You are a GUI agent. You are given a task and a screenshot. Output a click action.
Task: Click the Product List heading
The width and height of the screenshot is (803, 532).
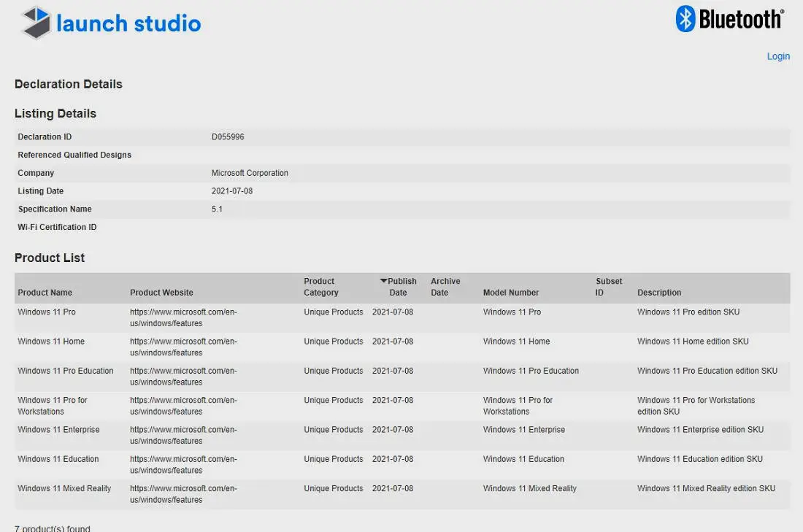point(50,258)
